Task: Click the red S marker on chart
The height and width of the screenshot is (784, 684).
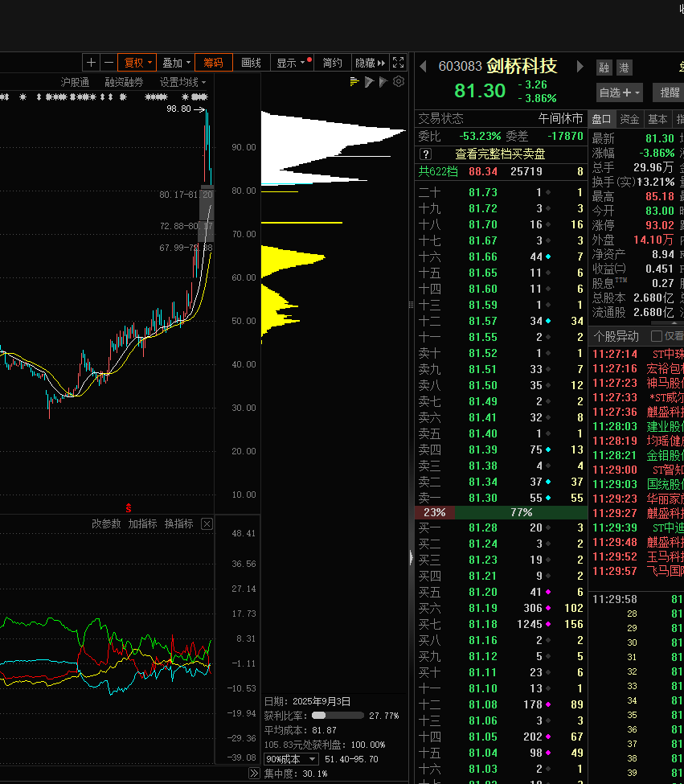Action: point(129,508)
